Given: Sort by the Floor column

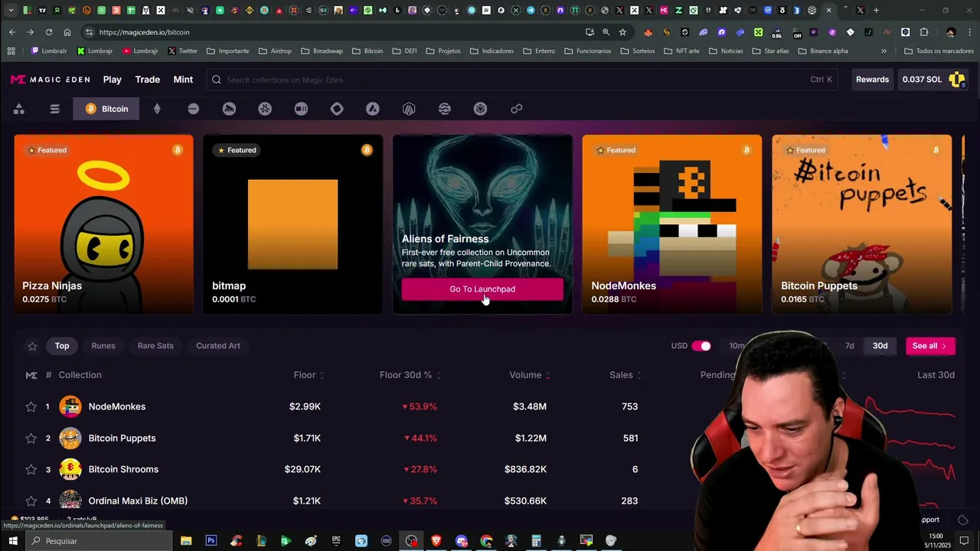Looking at the screenshot, I should (309, 375).
